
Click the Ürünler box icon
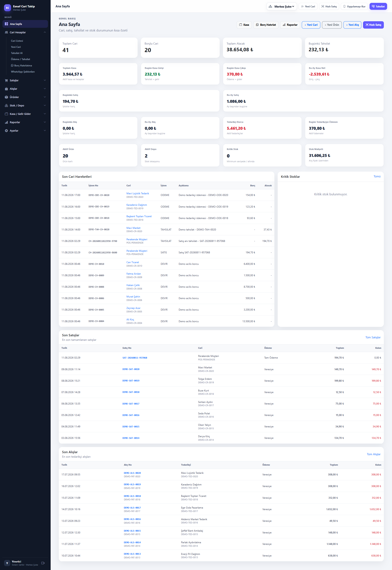coord(6,97)
